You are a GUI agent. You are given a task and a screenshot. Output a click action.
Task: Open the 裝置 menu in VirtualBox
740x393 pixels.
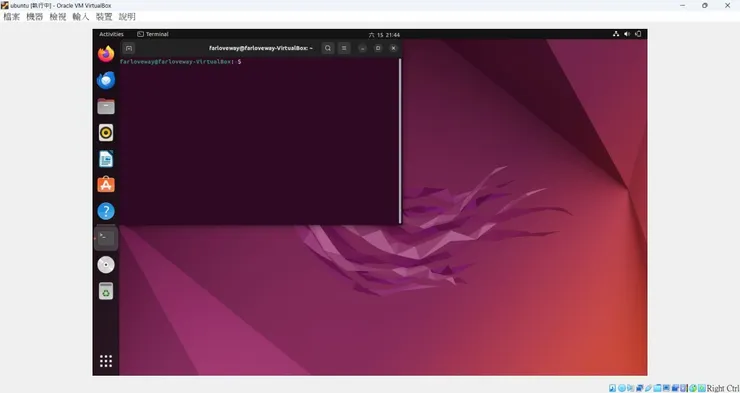(104, 17)
